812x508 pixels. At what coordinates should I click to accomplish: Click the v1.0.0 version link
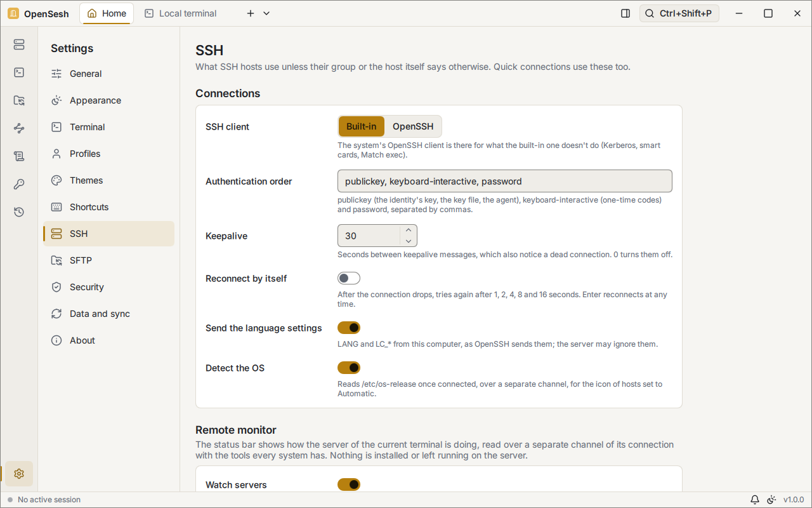tap(794, 500)
